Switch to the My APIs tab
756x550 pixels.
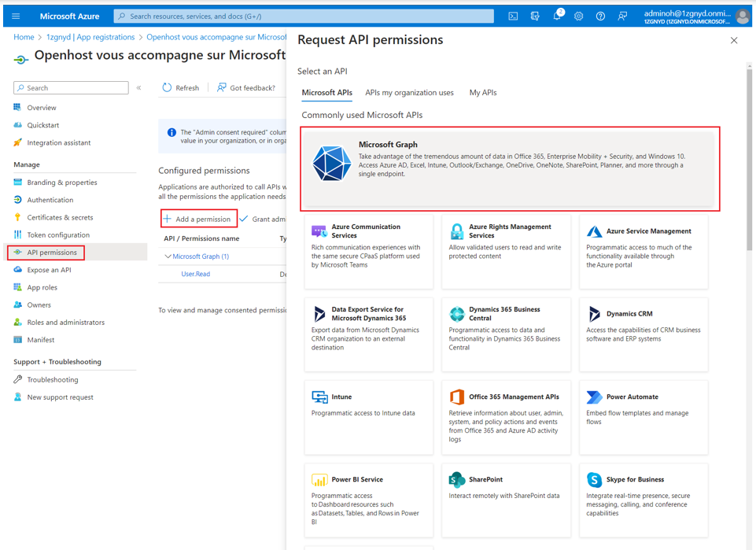pyautogui.click(x=483, y=93)
